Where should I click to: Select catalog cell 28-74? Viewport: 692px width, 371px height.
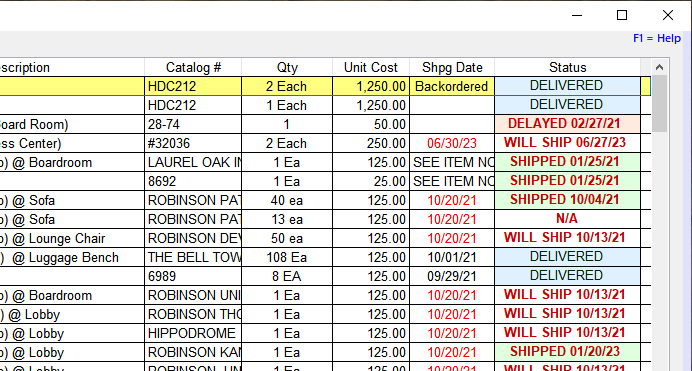[x=193, y=124]
